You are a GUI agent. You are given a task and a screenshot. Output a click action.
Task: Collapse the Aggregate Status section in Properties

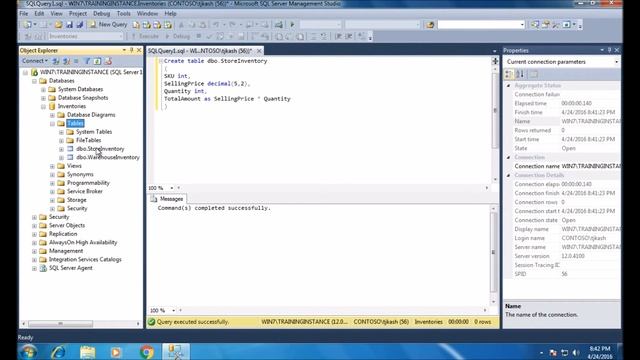coord(509,86)
